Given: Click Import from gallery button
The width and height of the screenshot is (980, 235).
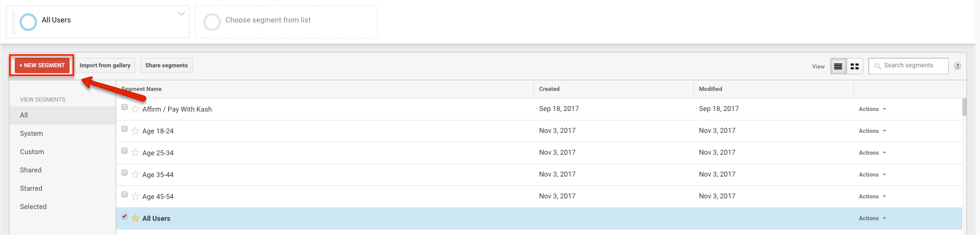Looking at the screenshot, I should pos(105,66).
